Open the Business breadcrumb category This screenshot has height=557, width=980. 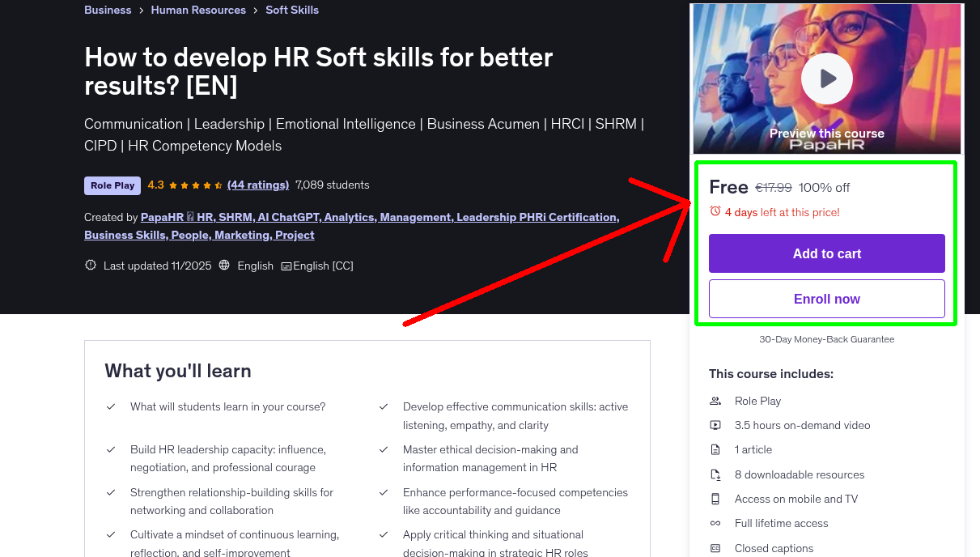[x=108, y=10]
